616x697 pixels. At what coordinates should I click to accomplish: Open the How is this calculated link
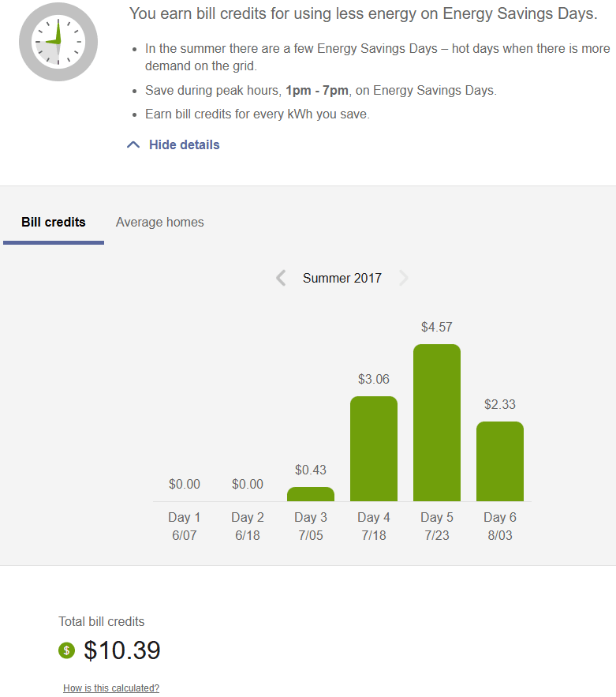coord(110,688)
